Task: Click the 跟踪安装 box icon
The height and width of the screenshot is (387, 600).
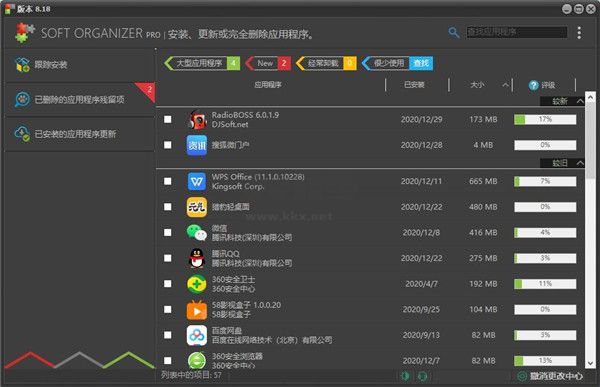Action: [x=22, y=65]
